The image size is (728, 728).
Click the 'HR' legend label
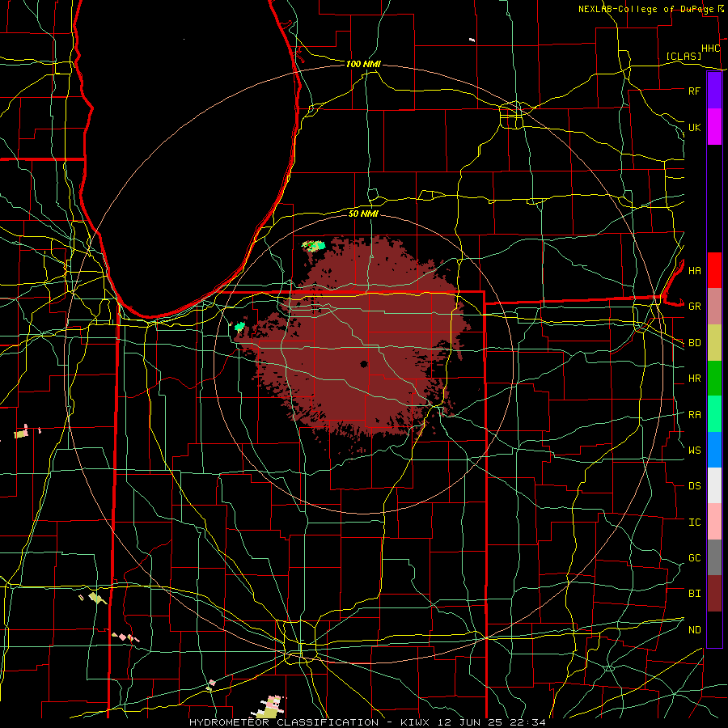coord(694,379)
